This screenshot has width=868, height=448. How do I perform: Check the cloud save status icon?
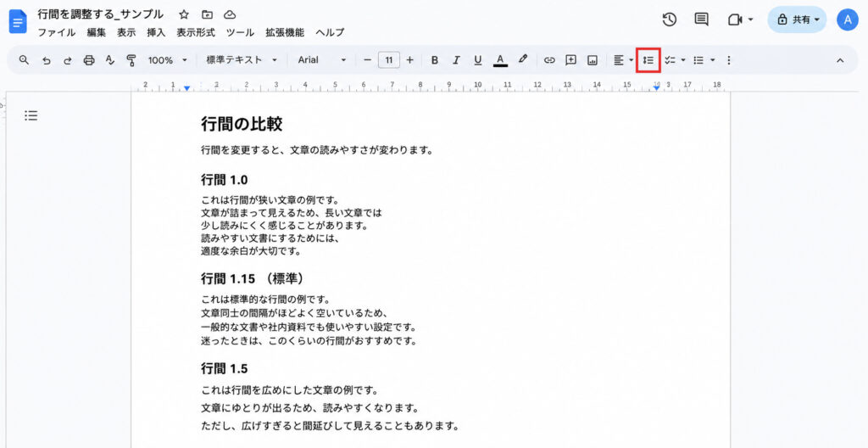pos(230,15)
